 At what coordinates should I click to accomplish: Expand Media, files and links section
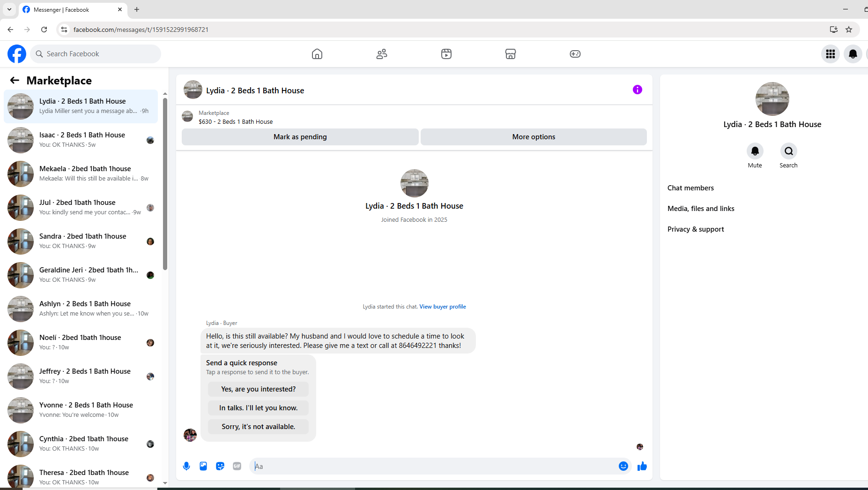(x=701, y=209)
